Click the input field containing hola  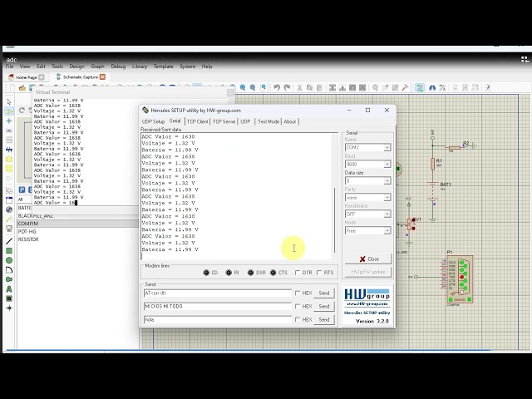[218, 319]
